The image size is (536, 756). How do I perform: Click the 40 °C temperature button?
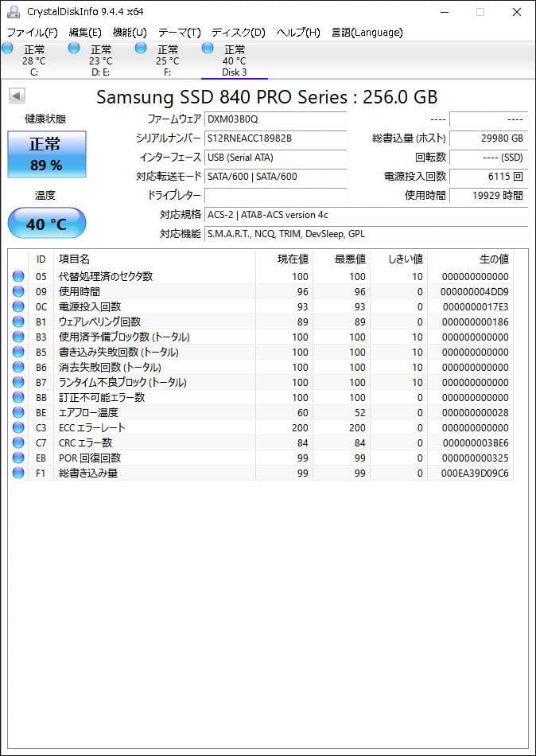click(47, 224)
